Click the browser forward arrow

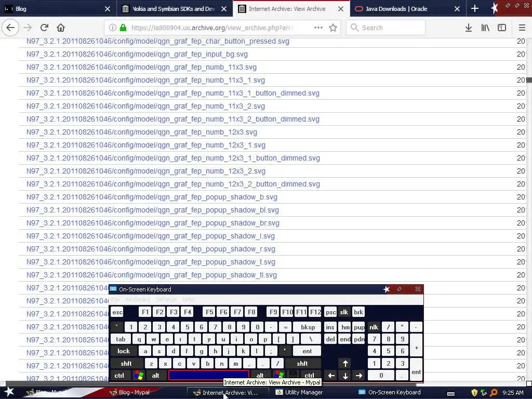coord(28,28)
